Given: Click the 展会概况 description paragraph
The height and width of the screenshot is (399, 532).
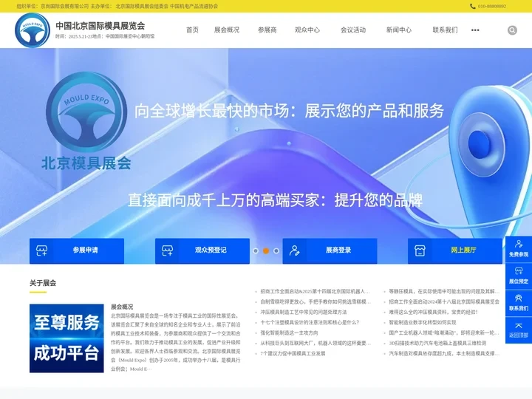Looking at the screenshot, I should [175, 342].
